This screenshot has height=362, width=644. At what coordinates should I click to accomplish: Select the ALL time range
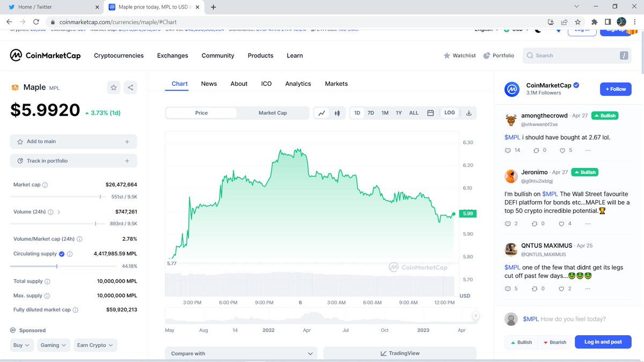pos(414,113)
